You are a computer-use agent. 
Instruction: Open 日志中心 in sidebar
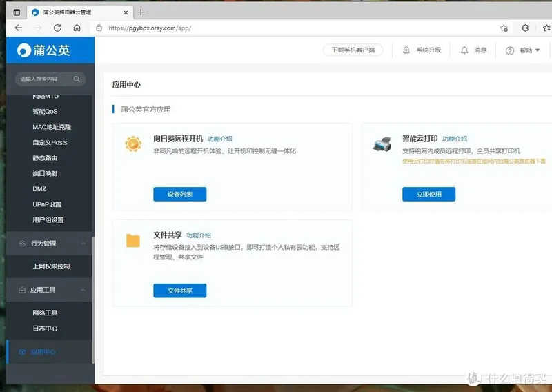click(x=45, y=329)
